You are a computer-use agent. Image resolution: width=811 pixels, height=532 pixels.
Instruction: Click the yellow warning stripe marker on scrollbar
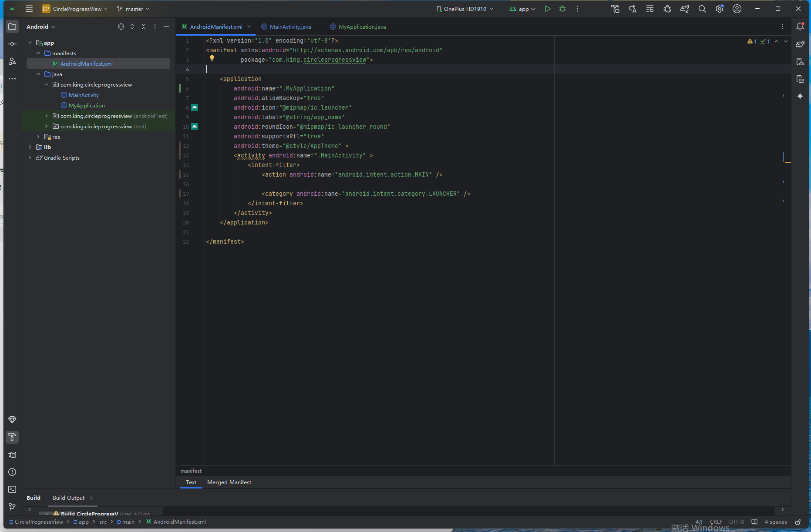pyautogui.click(x=788, y=162)
